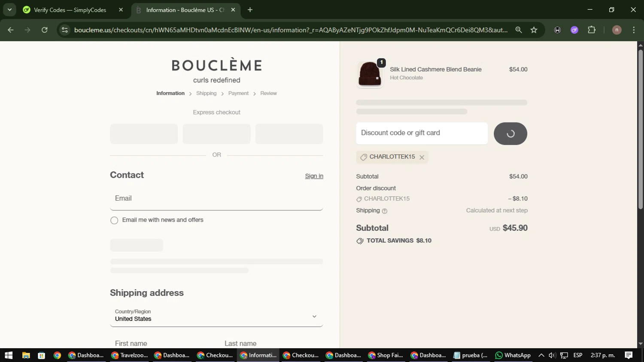Open the Shop Fai... Chrome taskbar window
This screenshot has width=644, height=362.
click(386, 355)
